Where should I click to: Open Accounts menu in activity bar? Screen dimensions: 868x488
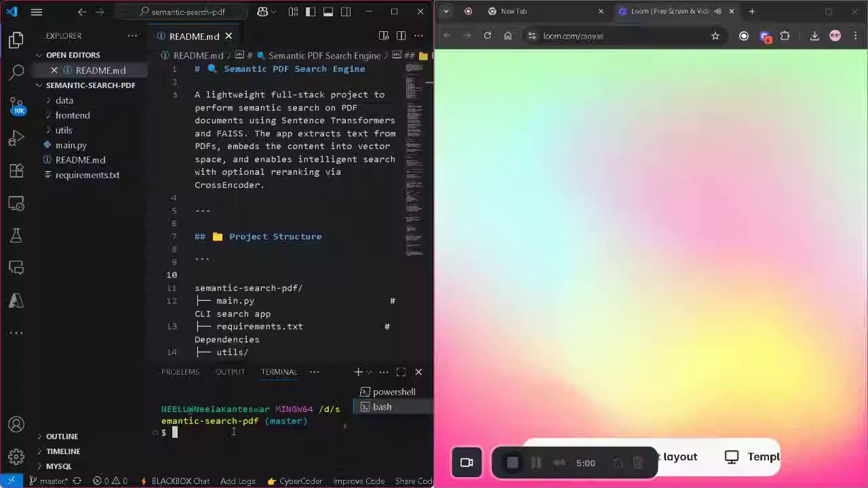(x=16, y=425)
